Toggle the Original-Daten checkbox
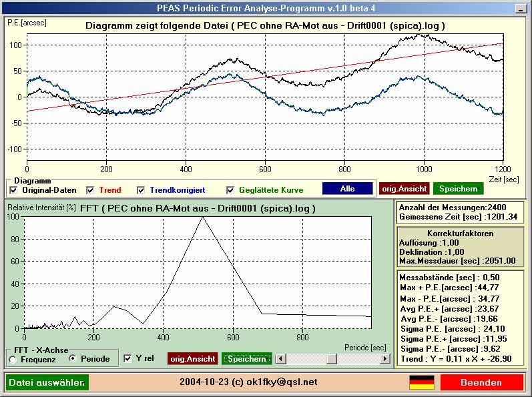 (x=14, y=190)
